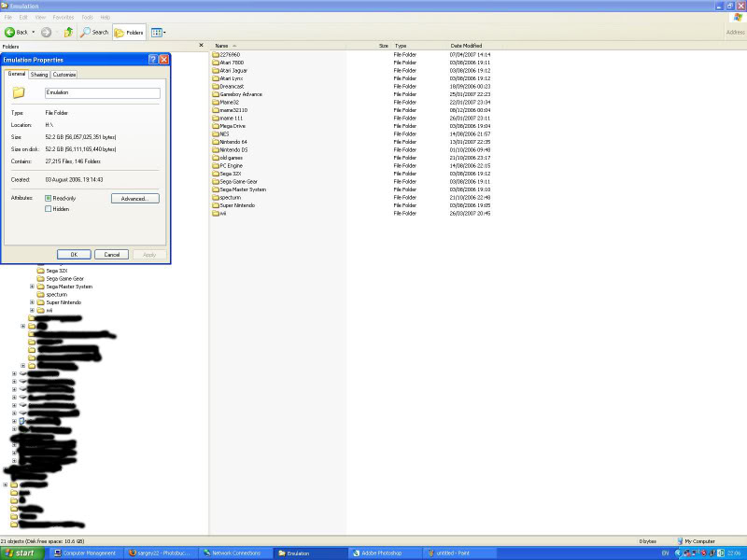Select the Dreamcast folder icon in file list
The image size is (747, 560).
pos(215,86)
